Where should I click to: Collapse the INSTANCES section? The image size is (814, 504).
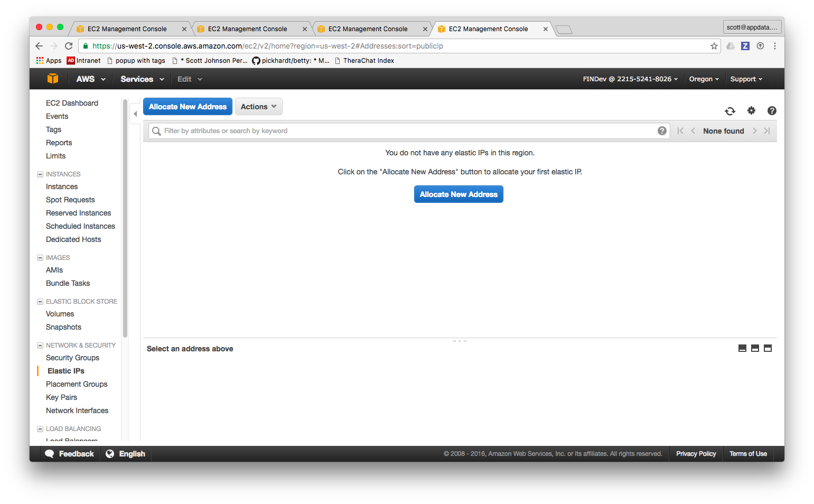[x=40, y=174]
